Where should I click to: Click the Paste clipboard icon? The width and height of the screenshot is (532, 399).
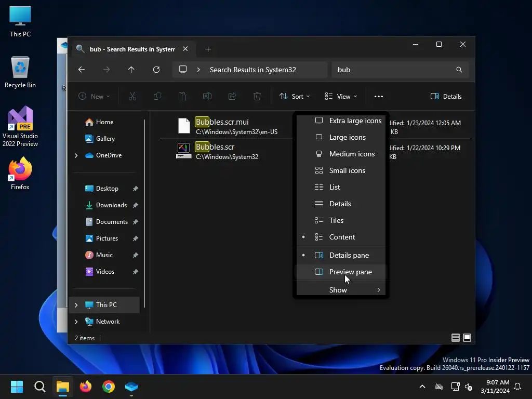point(182,96)
